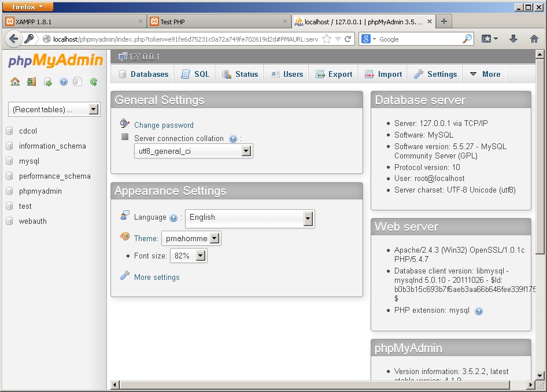Open the pmahomme theme dropdown
Image resolution: width=547 pixels, height=392 pixels.
[191, 238]
